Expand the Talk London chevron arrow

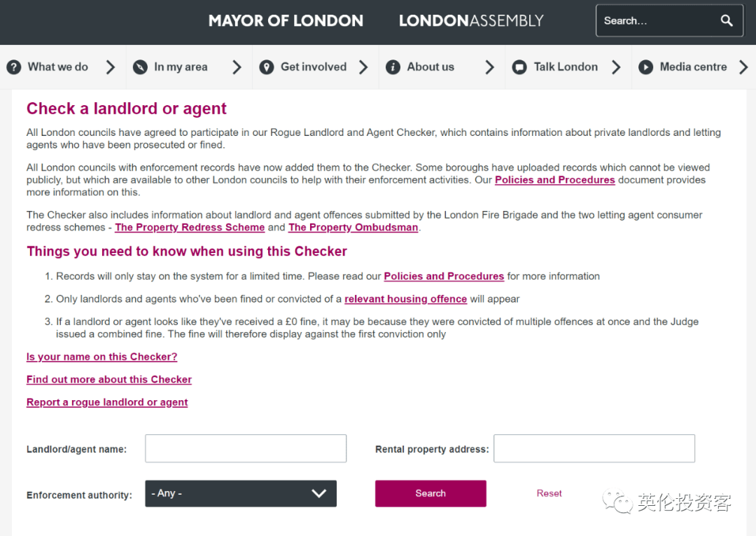[616, 67]
